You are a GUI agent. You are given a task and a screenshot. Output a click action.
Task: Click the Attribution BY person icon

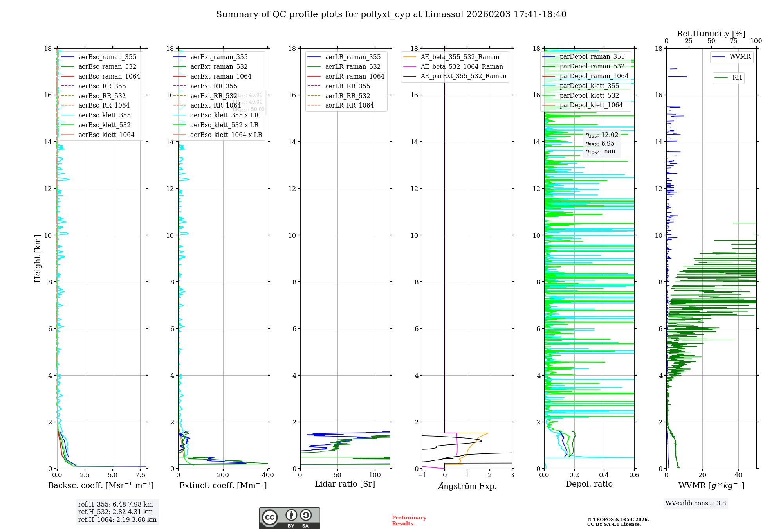tap(291, 515)
